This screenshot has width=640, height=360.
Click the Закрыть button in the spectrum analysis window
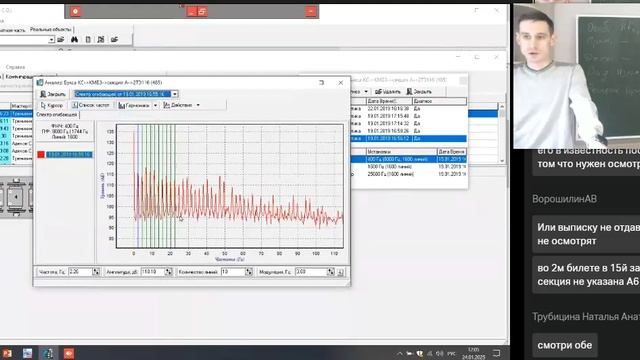tap(53, 94)
